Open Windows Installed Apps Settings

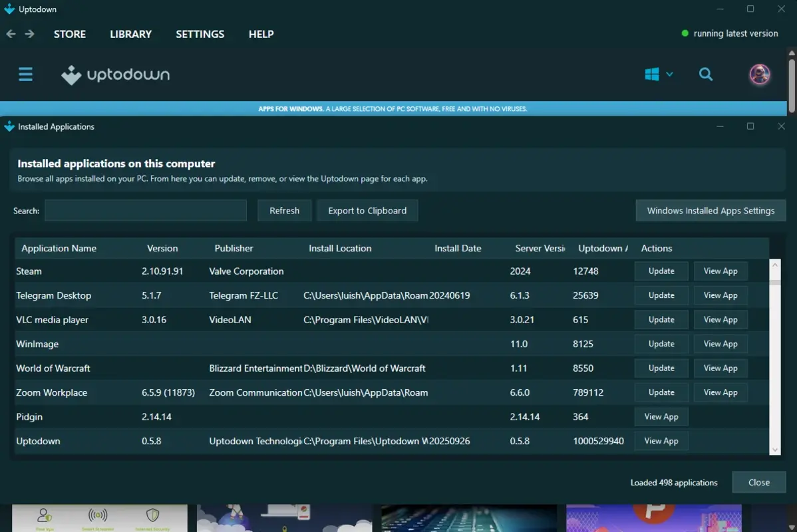point(711,210)
